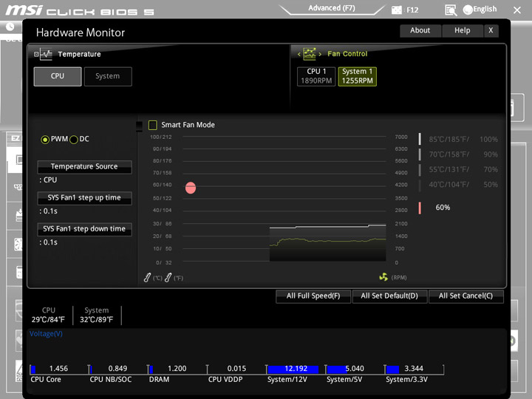Click All Set Default(D) button
The image size is (532, 399).
[x=389, y=296]
